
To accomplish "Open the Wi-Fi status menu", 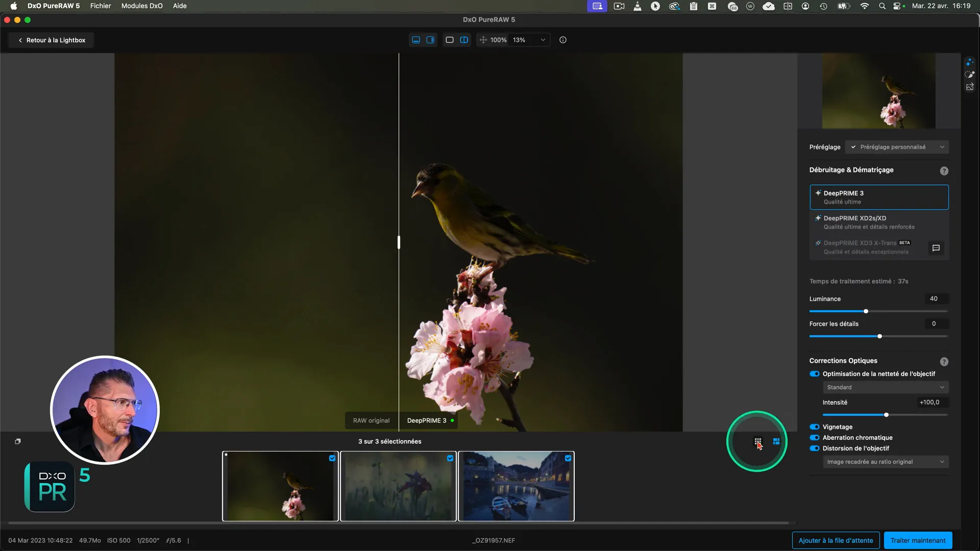I will point(864,6).
